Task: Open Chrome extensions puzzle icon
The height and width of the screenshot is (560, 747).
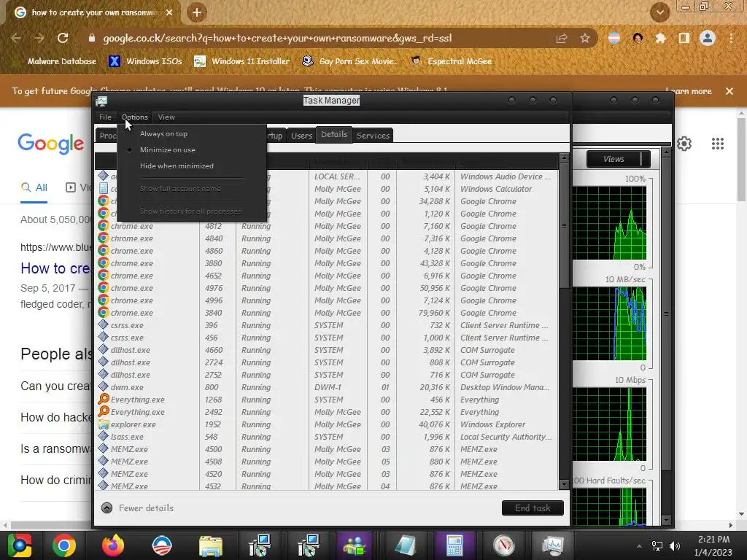Action: tap(660, 38)
